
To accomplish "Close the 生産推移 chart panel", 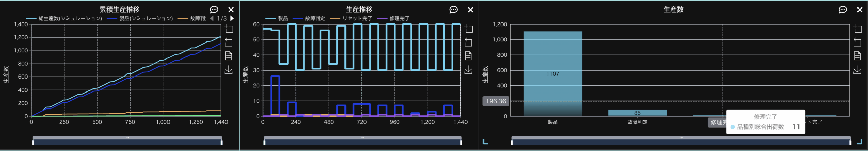I will point(470,10).
